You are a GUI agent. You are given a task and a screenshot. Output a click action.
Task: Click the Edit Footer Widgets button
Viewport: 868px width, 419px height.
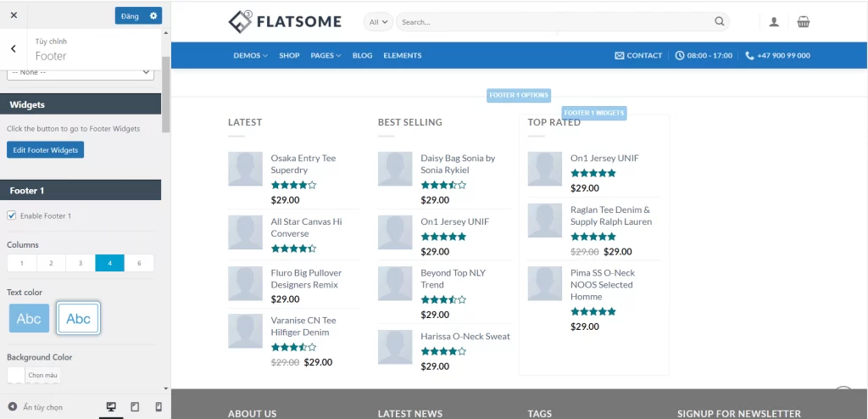pyautogui.click(x=46, y=150)
